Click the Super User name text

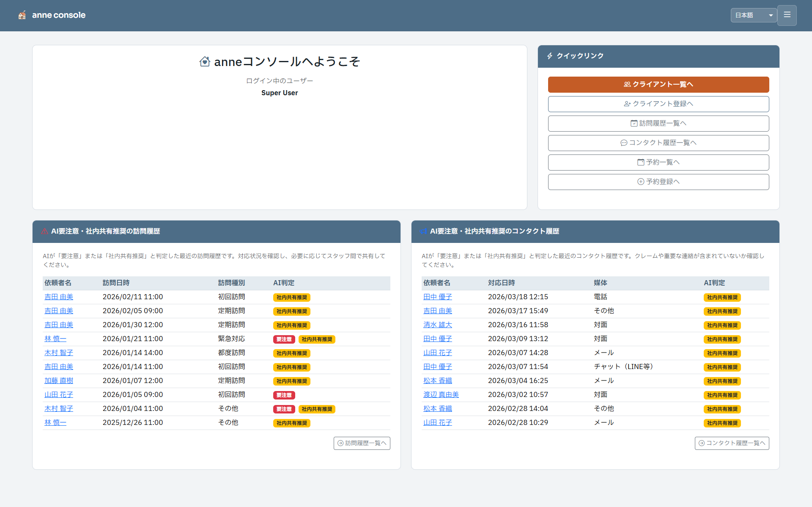pyautogui.click(x=280, y=93)
